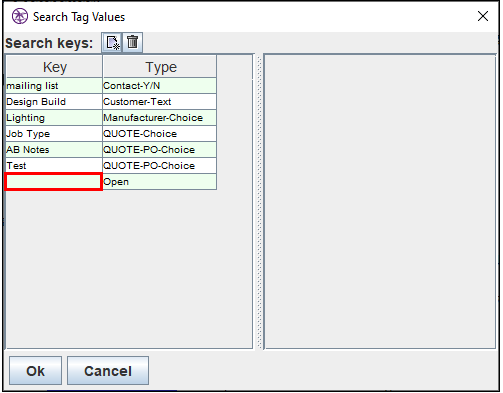Screen dimensions: 503x393
Task: Click the "Open" type cell
Action: 160,182
